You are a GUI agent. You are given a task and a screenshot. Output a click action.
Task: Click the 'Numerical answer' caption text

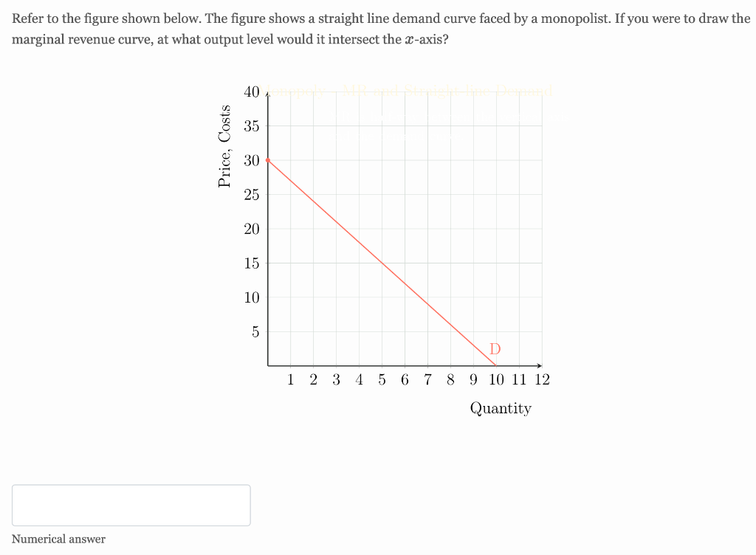pos(58,539)
